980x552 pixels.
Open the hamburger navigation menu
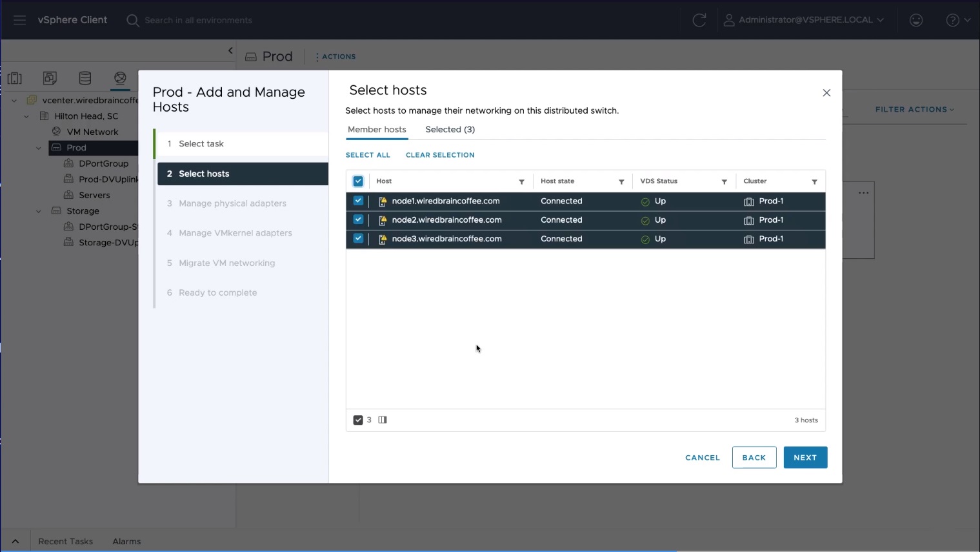[19, 20]
